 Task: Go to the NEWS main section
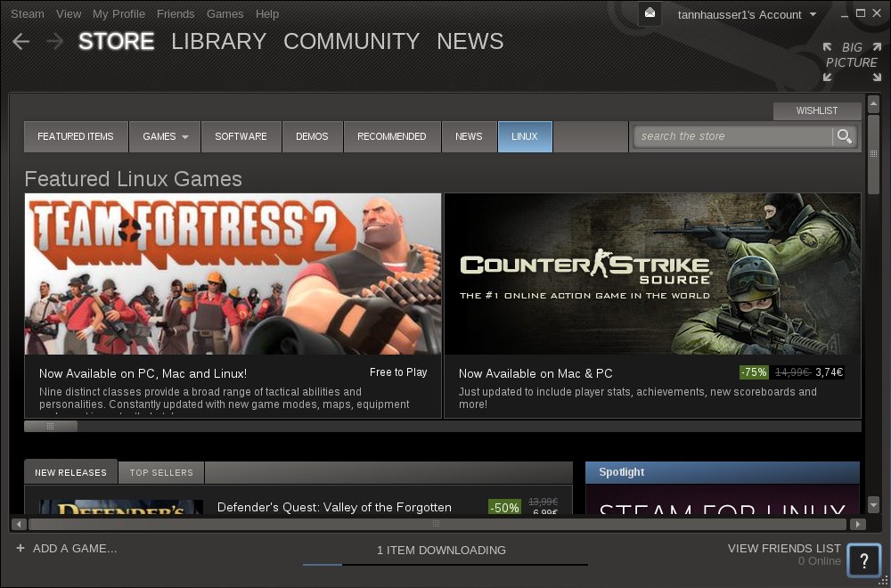470,42
